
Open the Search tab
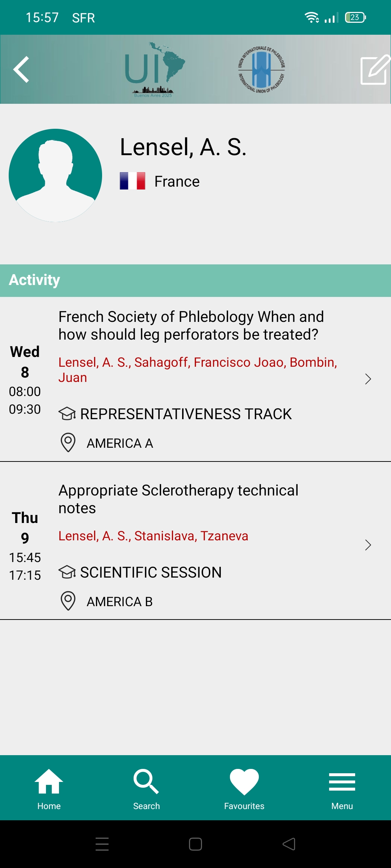(x=146, y=789)
